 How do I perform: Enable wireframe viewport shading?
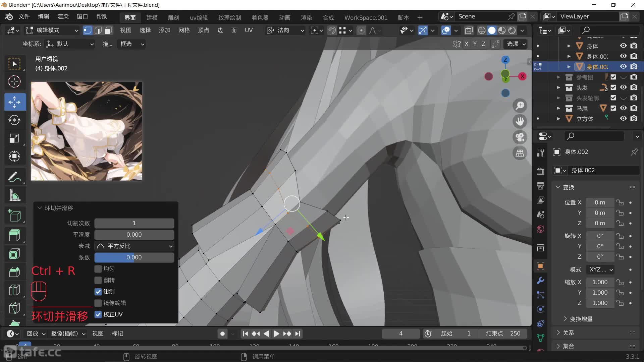(482, 31)
